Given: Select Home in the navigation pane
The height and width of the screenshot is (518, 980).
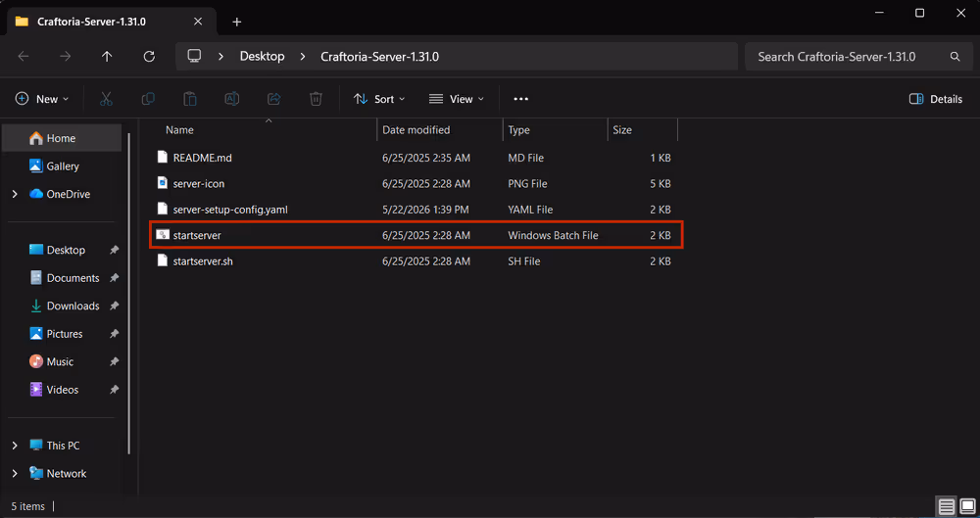Looking at the screenshot, I should (61, 138).
